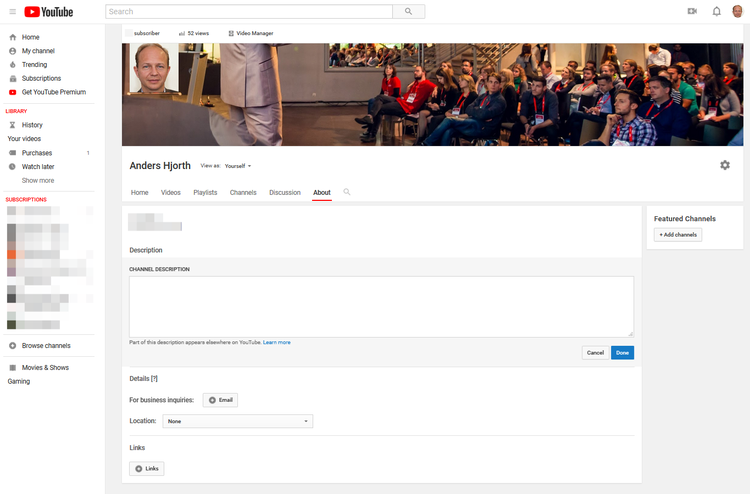Open the account avatar menu
750x494 pixels.
pos(737,11)
